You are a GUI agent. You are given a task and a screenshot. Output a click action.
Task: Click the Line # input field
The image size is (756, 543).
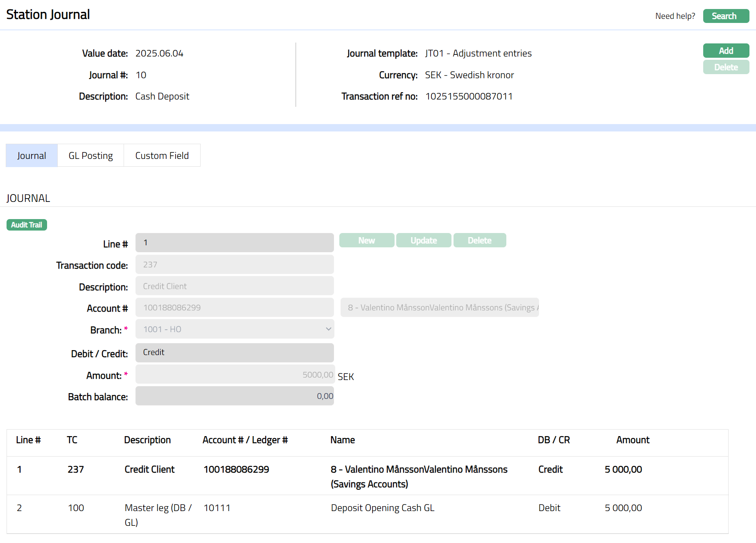click(235, 243)
